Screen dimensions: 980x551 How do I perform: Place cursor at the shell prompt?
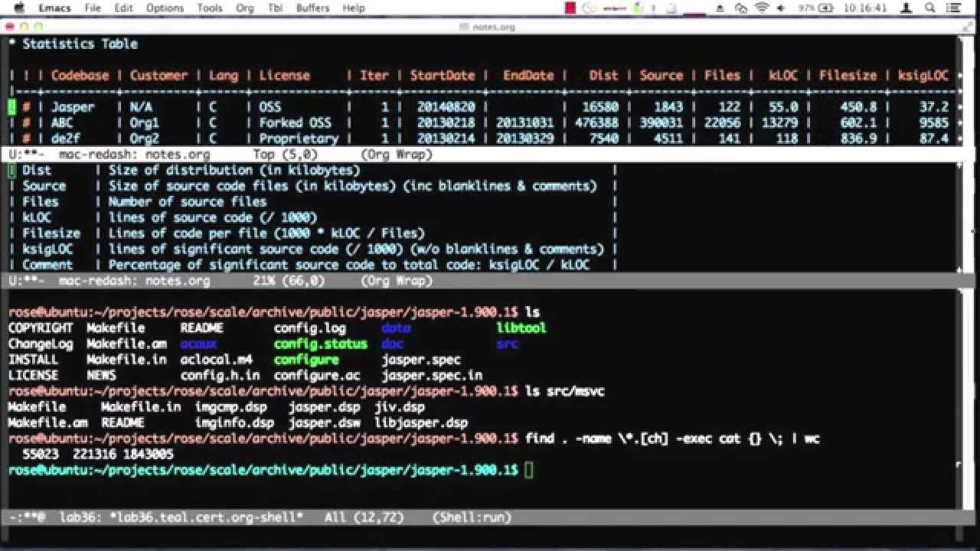tap(529, 470)
